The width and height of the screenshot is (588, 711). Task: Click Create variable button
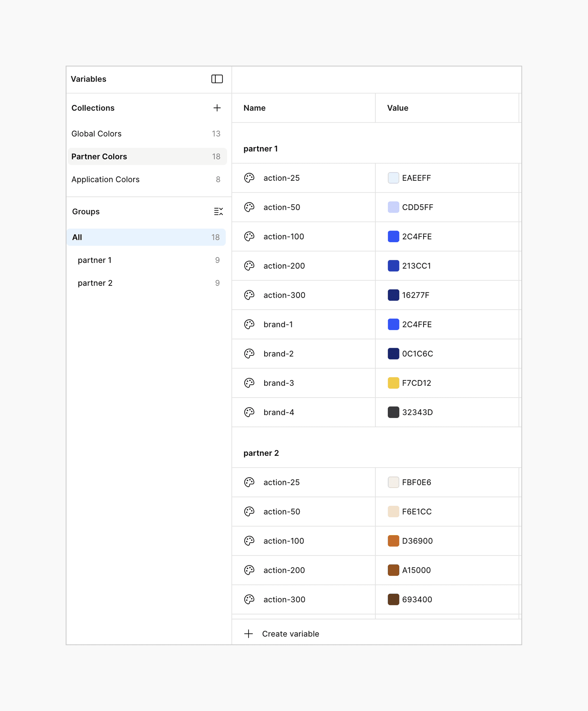290,634
